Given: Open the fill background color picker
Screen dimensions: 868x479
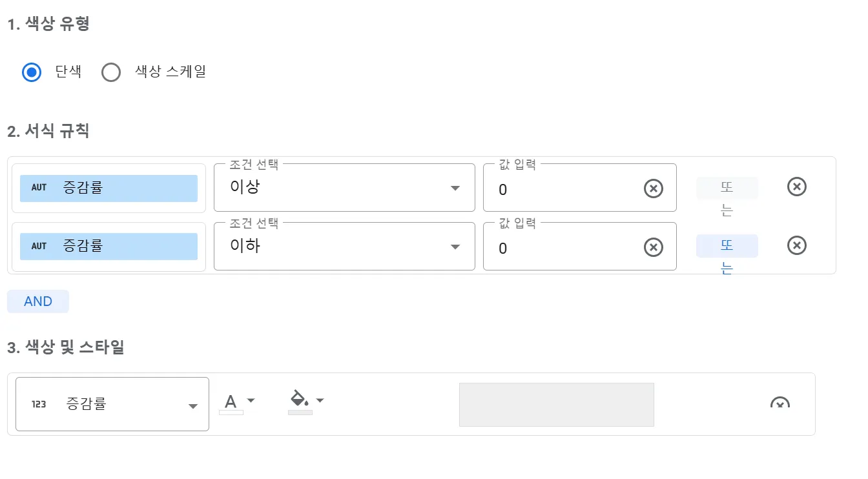Looking at the screenshot, I should coord(305,400).
